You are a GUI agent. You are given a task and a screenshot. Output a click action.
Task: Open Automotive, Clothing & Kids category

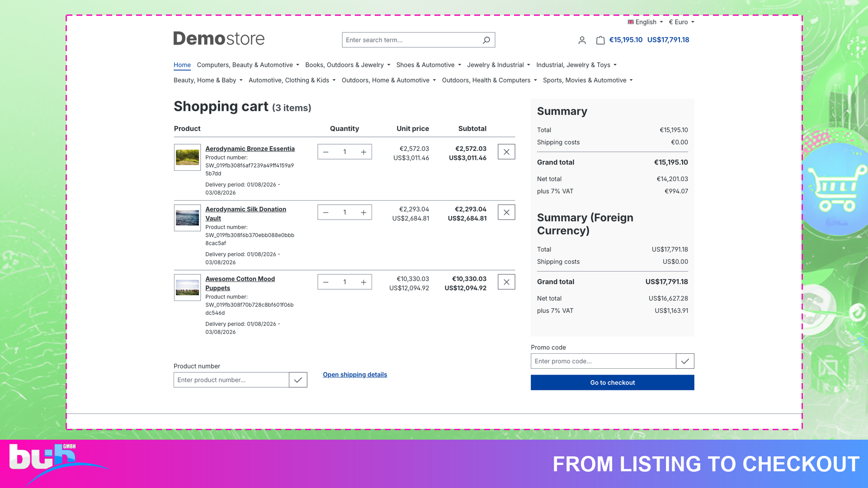tap(292, 80)
